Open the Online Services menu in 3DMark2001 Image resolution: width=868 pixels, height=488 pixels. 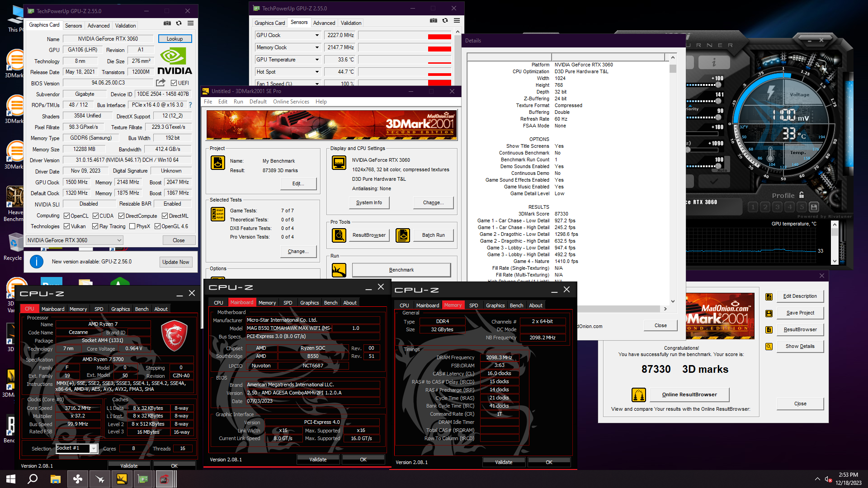[x=291, y=102]
